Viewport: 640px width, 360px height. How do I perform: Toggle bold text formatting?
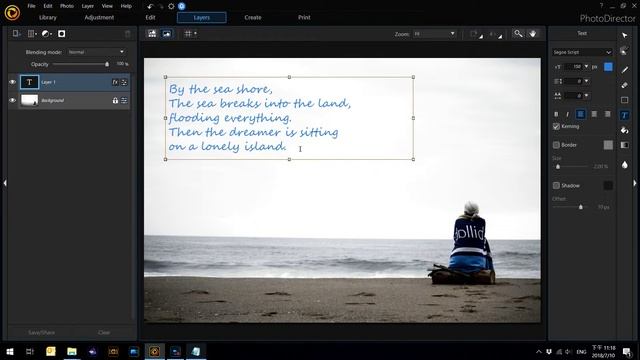point(556,114)
